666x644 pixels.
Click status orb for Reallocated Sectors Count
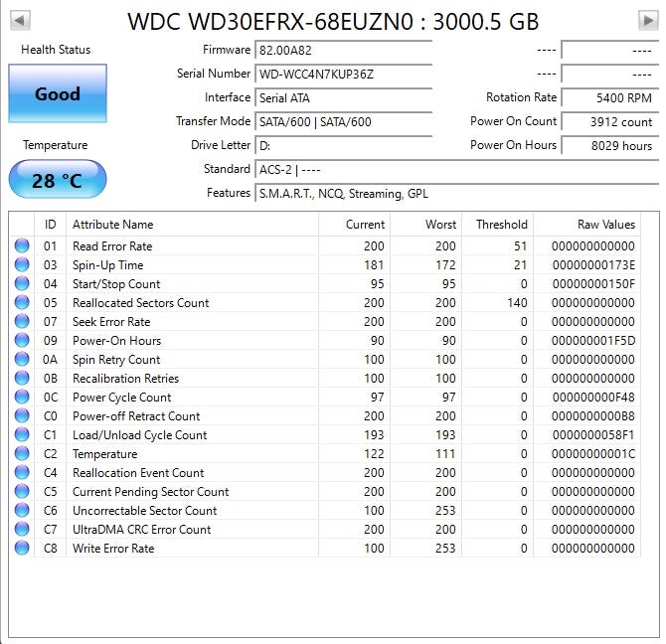point(22,302)
